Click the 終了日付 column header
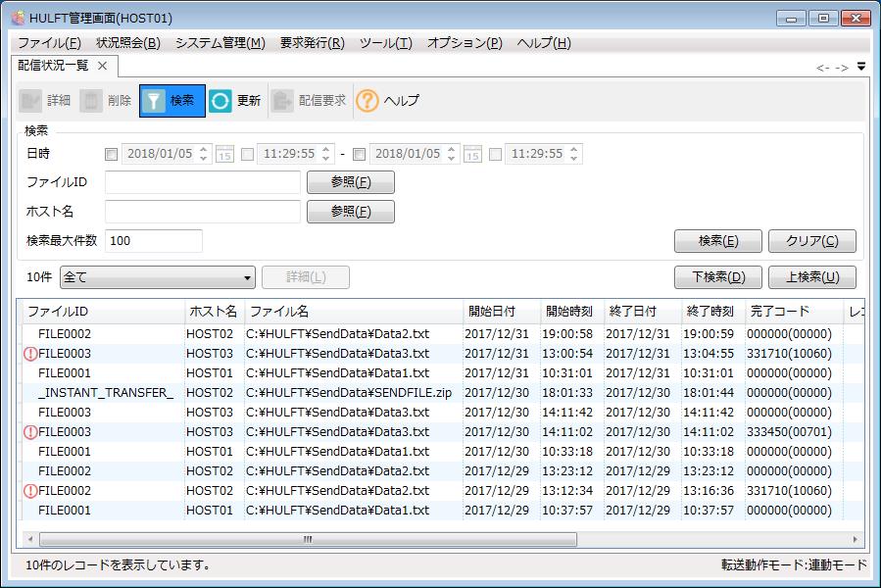The width and height of the screenshot is (881, 588). coord(643,312)
